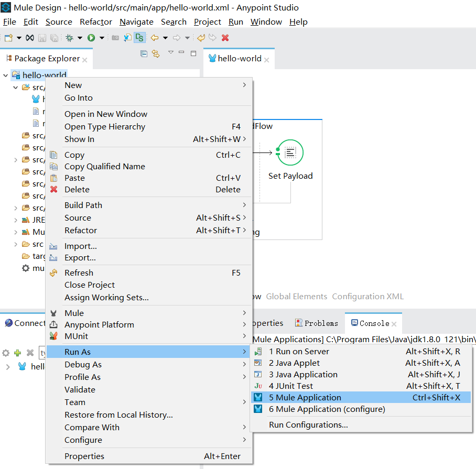This screenshot has height=469, width=476.
Task: Collapse the hello-world project tree node
Action: click(x=5, y=75)
